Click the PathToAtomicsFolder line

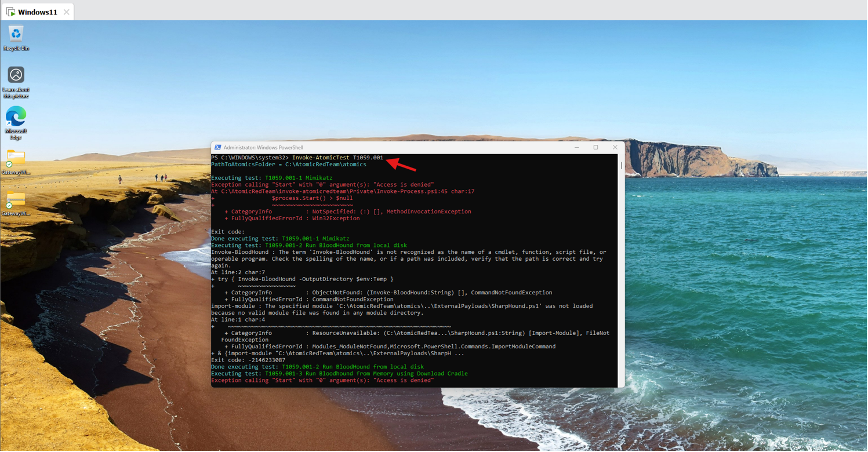click(x=289, y=165)
